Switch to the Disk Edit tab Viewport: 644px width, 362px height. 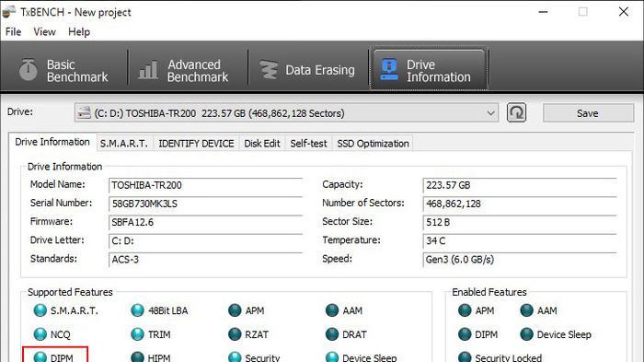coord(261,144)
